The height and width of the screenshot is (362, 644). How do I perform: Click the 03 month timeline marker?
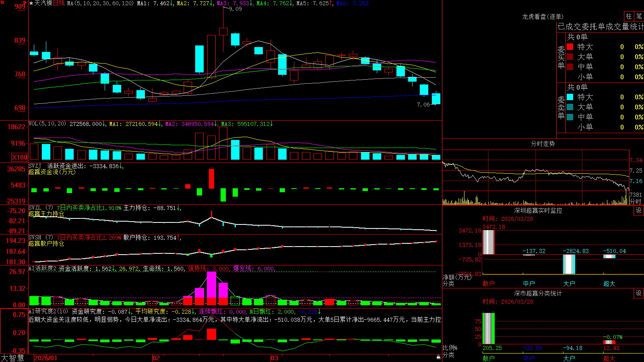point(274,358)
